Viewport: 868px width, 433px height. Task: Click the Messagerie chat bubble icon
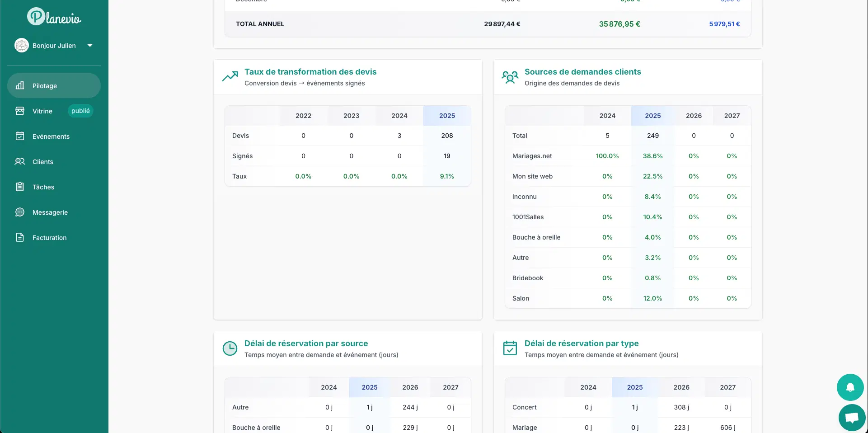click(x=20, y=212)
